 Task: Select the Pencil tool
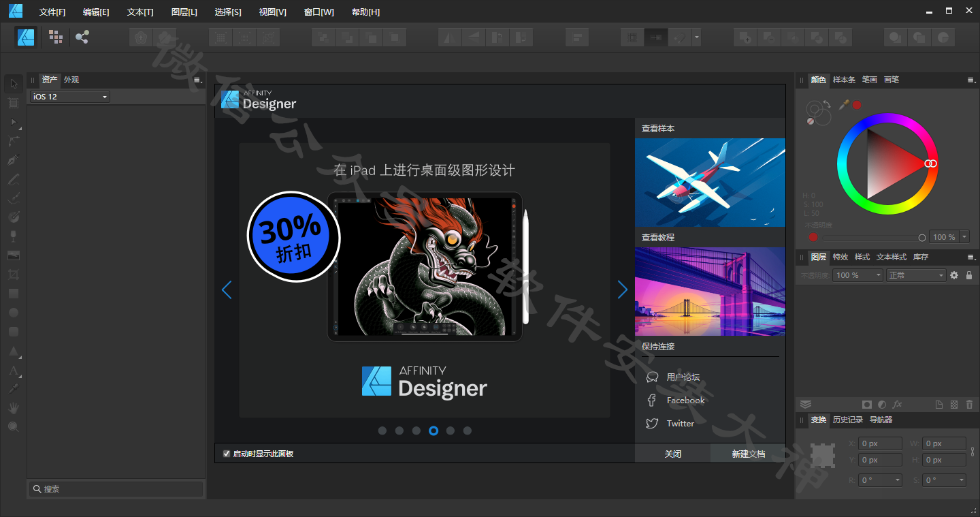pos(14,179)
